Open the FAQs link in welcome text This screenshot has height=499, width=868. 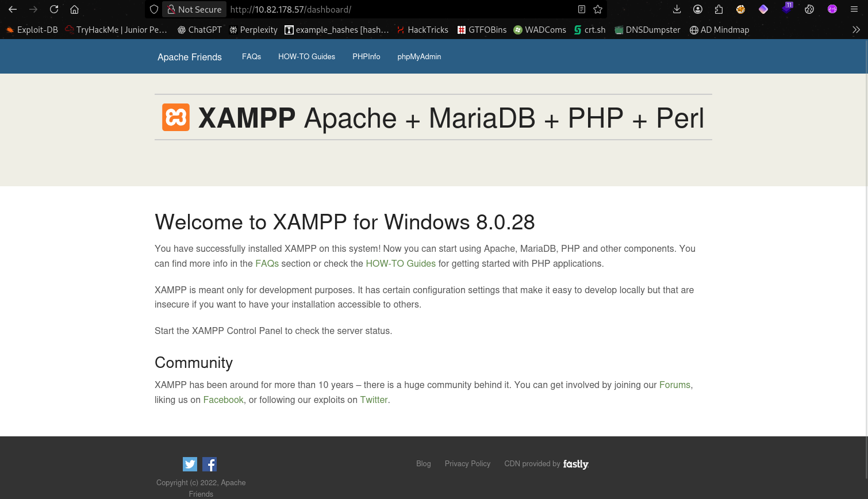[x=267, y=263]
